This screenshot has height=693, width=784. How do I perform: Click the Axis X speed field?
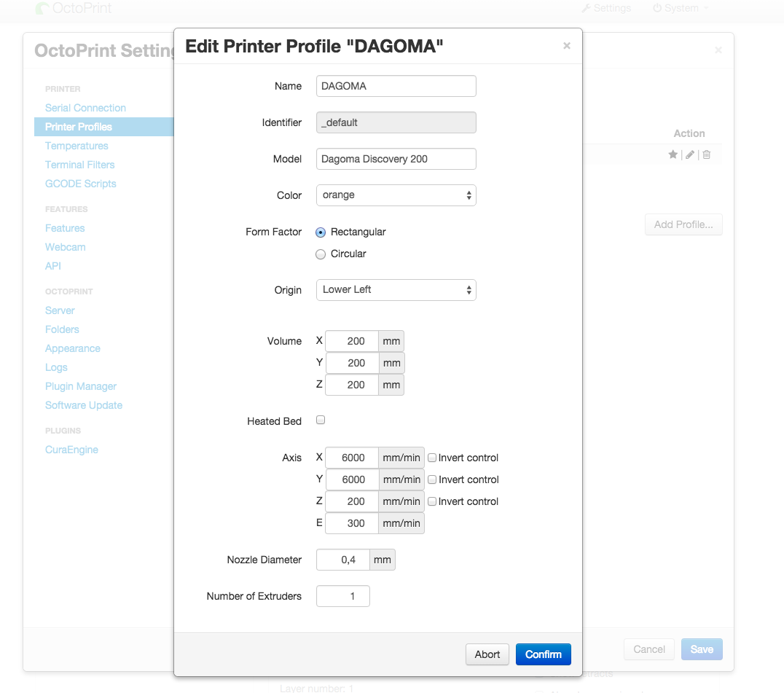352,458
